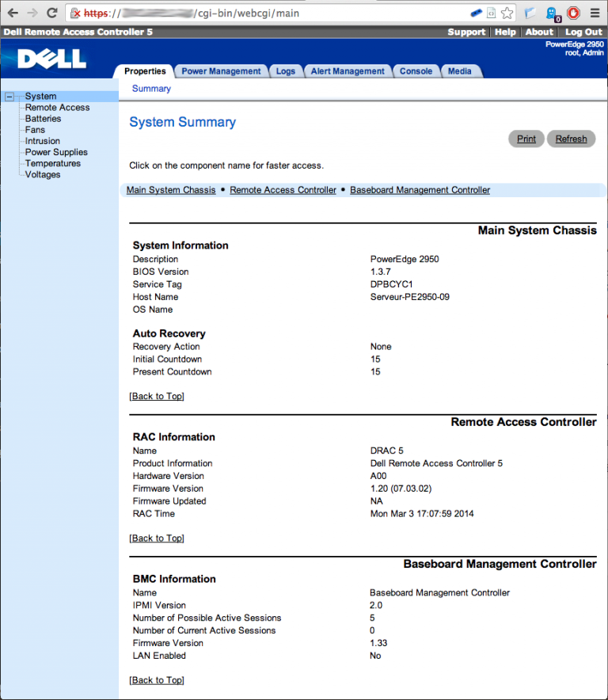
Task: Click the BIOS Version value 1.3.7
Action: (380, 272)
